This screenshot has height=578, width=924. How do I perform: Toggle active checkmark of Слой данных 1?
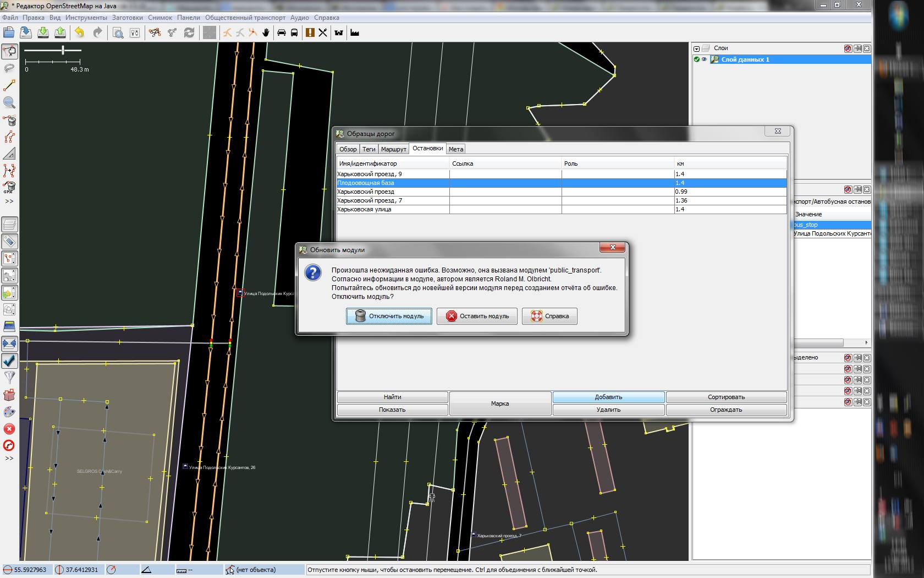click(697, 59)
